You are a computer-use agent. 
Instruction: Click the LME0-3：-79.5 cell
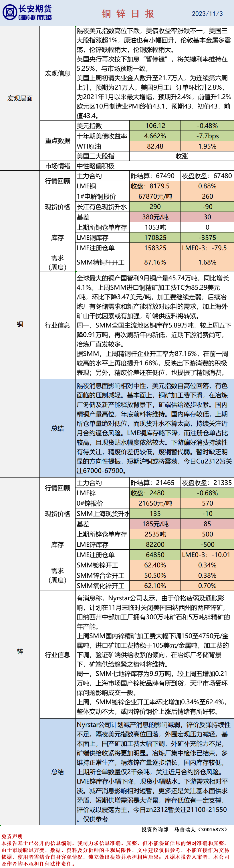(x=207, y=248)
